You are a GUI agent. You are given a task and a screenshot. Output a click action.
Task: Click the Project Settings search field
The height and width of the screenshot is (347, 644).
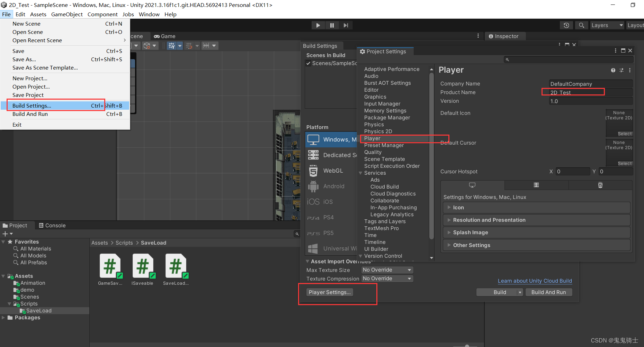point(569,60)
